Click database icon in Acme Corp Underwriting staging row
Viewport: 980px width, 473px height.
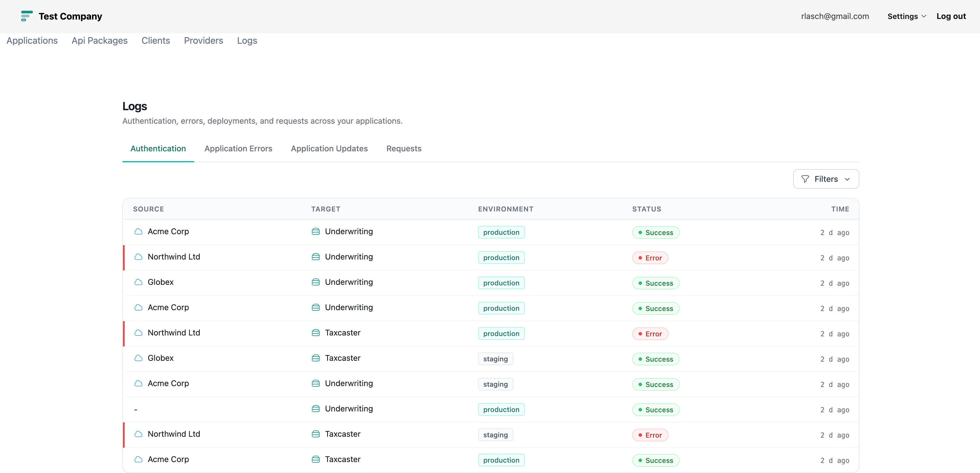(316, 384)
